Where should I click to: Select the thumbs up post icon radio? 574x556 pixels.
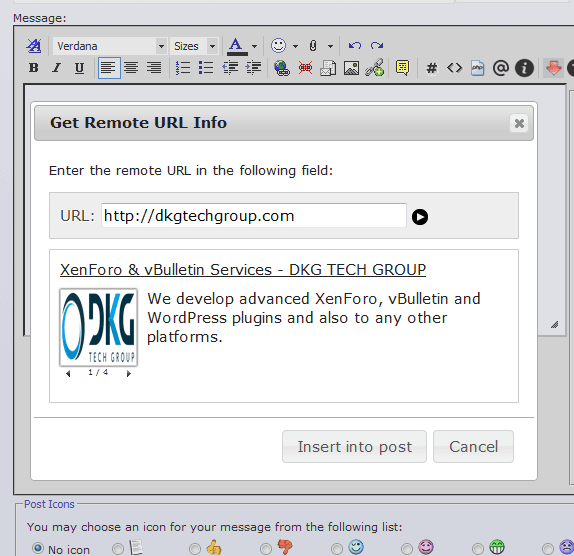pyautogui.click(x=195, y=549)
